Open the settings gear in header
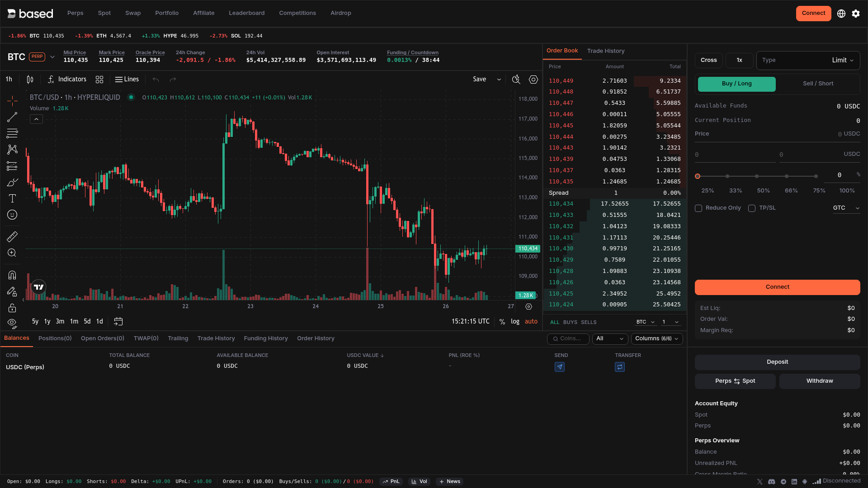Viewport: 868px width, 488px height. 856,14
